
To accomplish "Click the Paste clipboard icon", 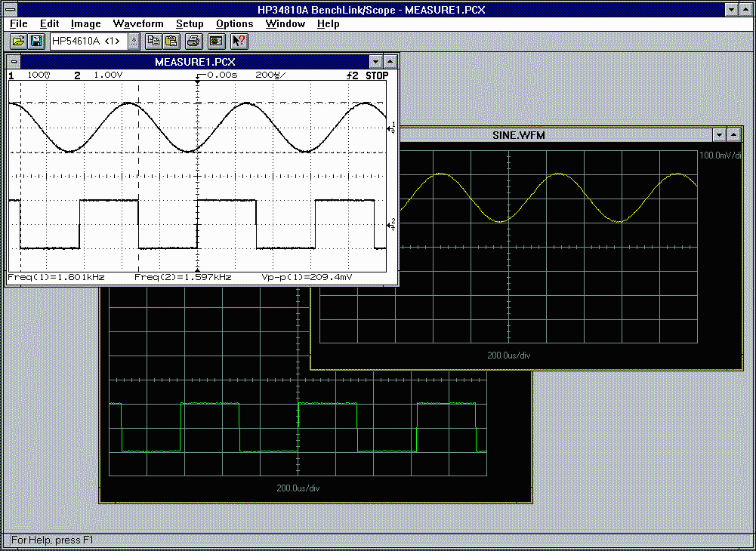I will click(x=171, y=41).
